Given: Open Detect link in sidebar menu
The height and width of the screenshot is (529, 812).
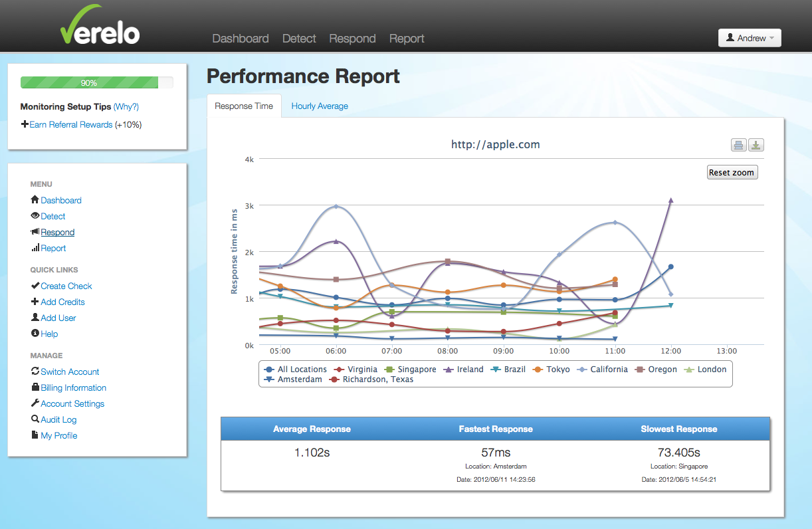Looking at the screenshot, I should pyautogui.click(x=53, y=216).
